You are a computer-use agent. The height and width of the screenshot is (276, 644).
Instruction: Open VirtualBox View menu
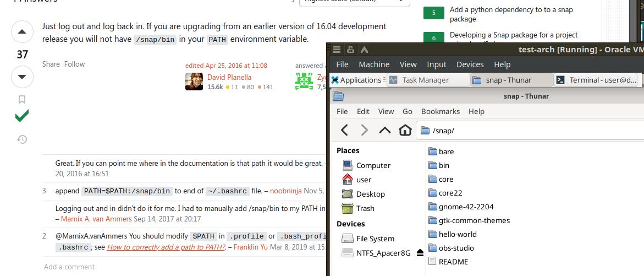408,64
